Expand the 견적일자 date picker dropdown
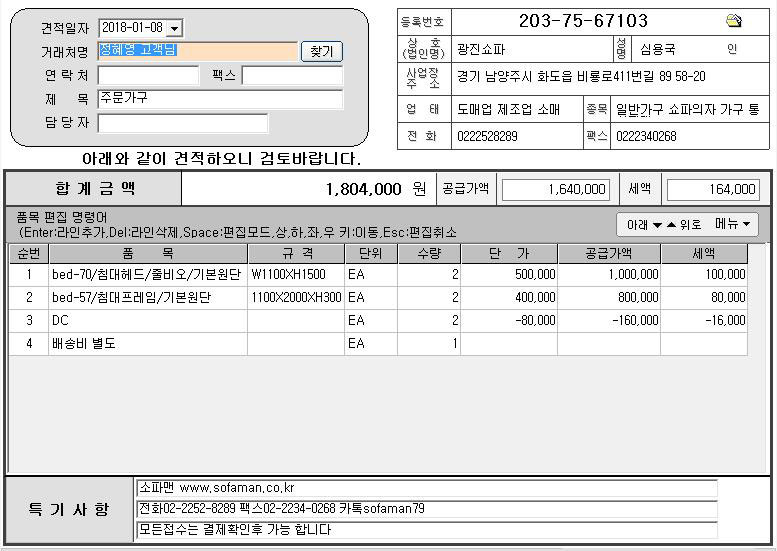 [x=175, y=29]
